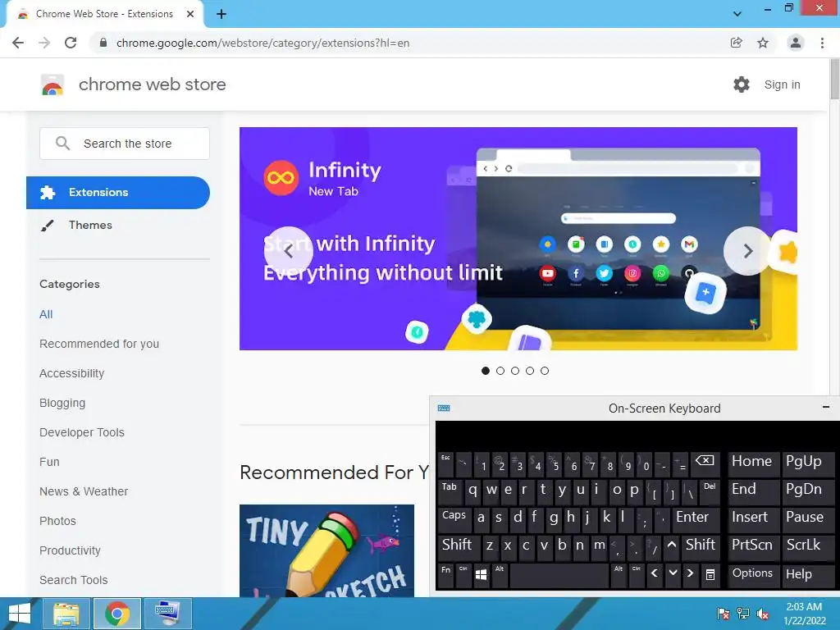Open the Infinity New Tab banner

(518, 239)
